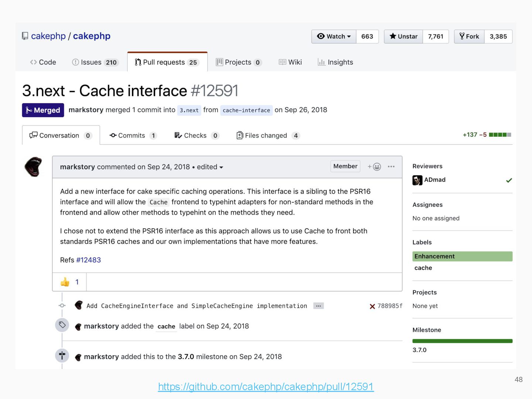This screenshot has width=532, height=399.
Task: Open the referenced issue #12483 link
Action: (x=88, y=260)
